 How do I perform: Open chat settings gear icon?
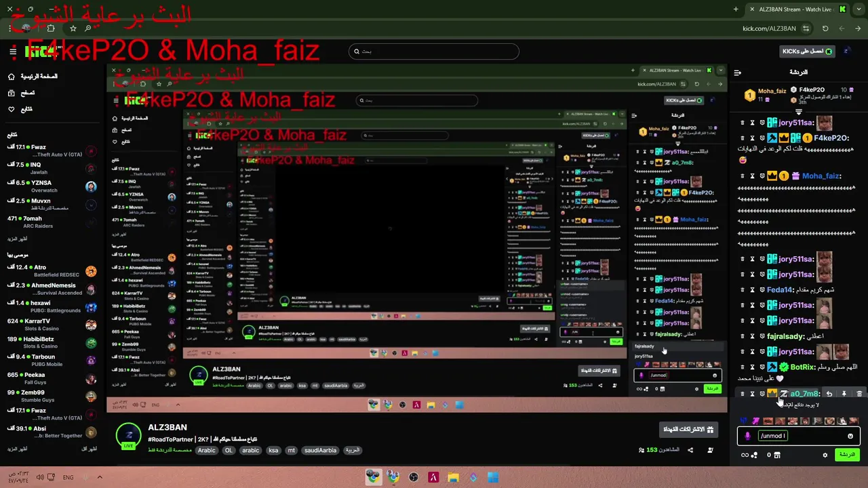(825, 455)
